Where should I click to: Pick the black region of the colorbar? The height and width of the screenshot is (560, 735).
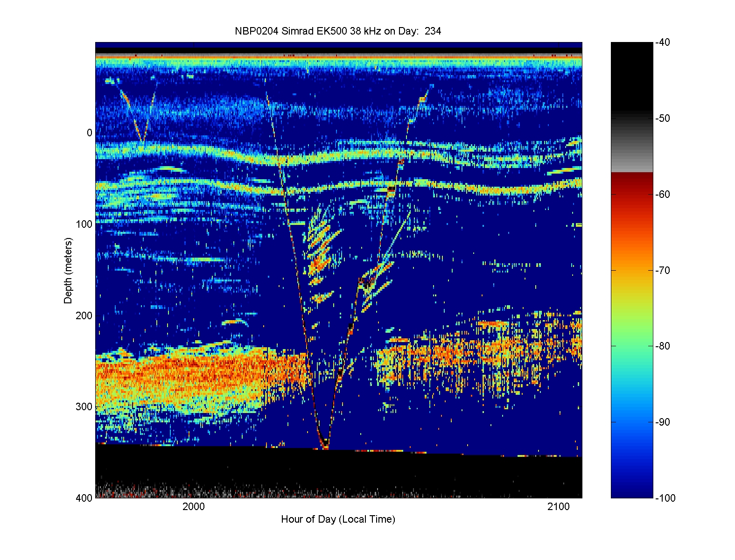(x=632, y=77)
